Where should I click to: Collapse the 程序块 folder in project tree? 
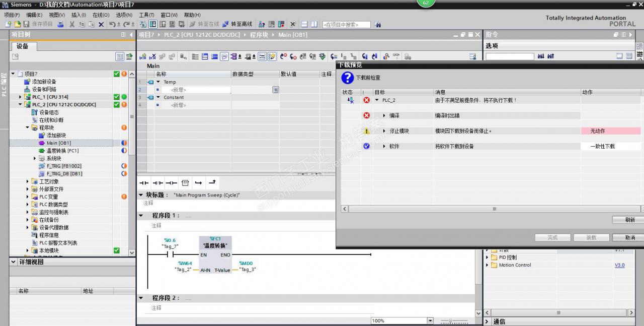coord(28,128)
